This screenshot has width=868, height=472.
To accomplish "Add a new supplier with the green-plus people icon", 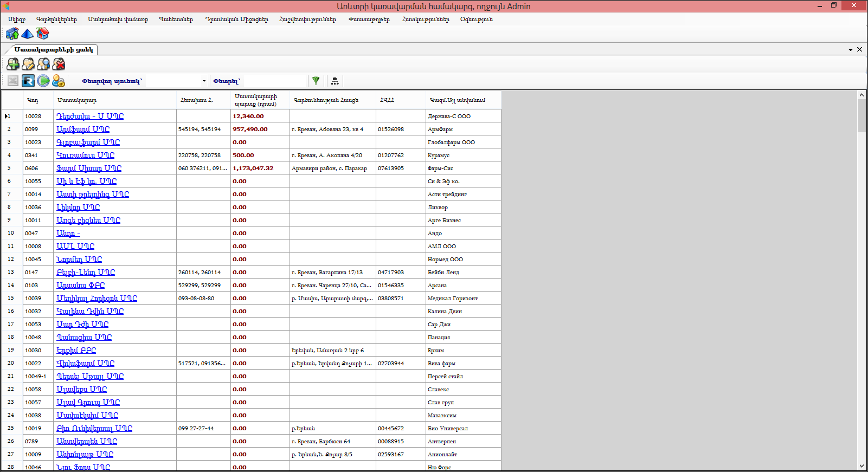I will 13,64.
